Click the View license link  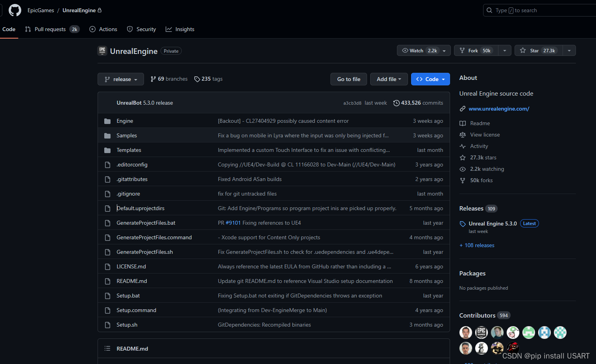coord(485,135)
